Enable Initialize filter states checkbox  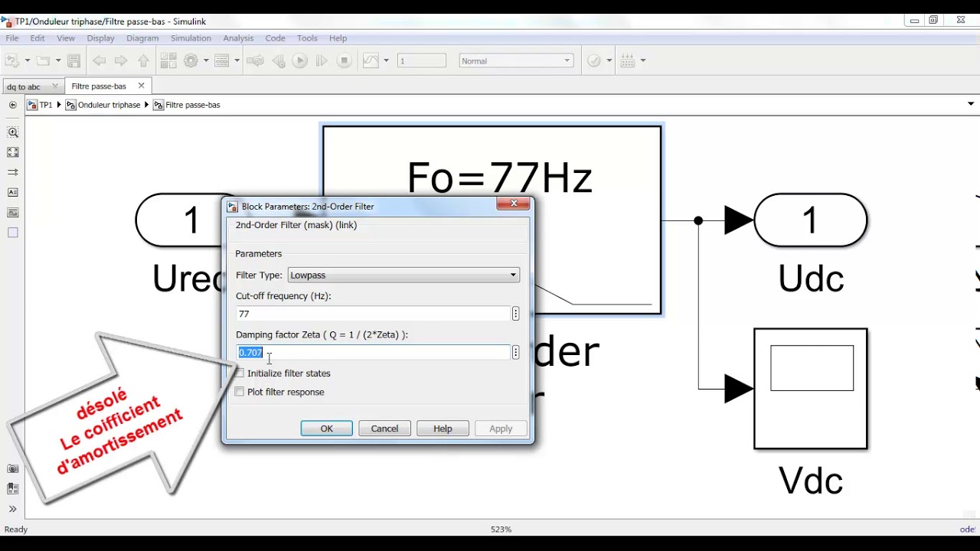(x=240, y=373)
